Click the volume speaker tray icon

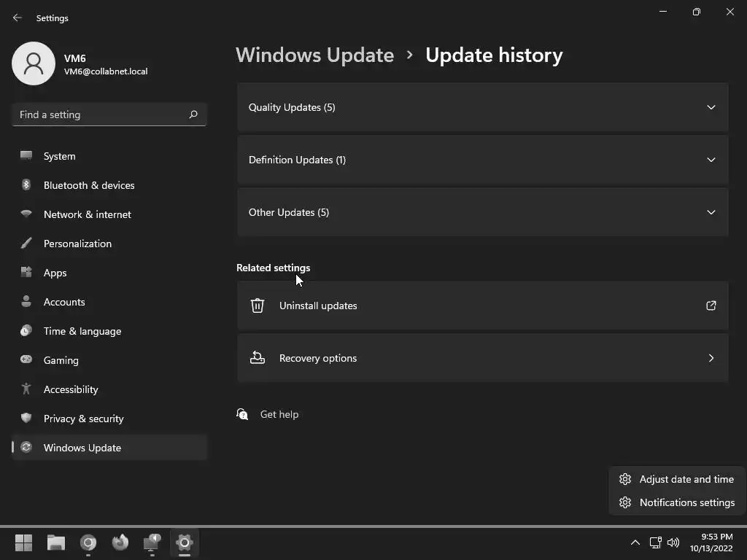[673, 542]
